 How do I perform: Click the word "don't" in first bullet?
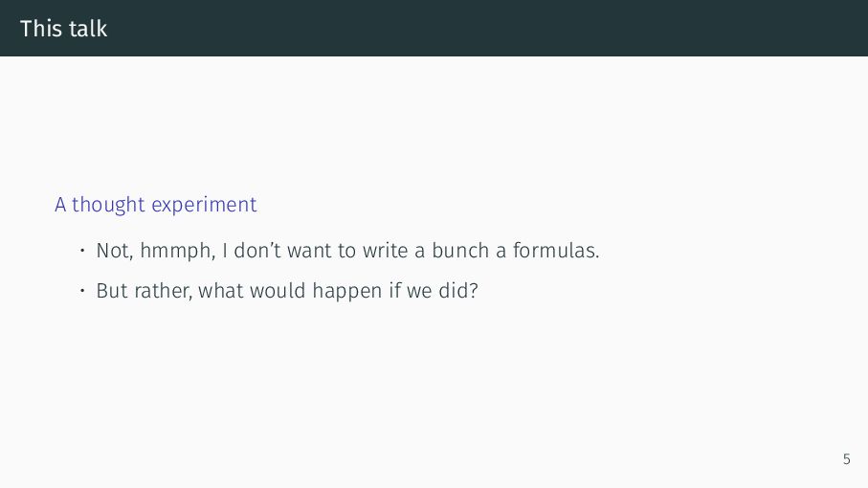(256, 251)
